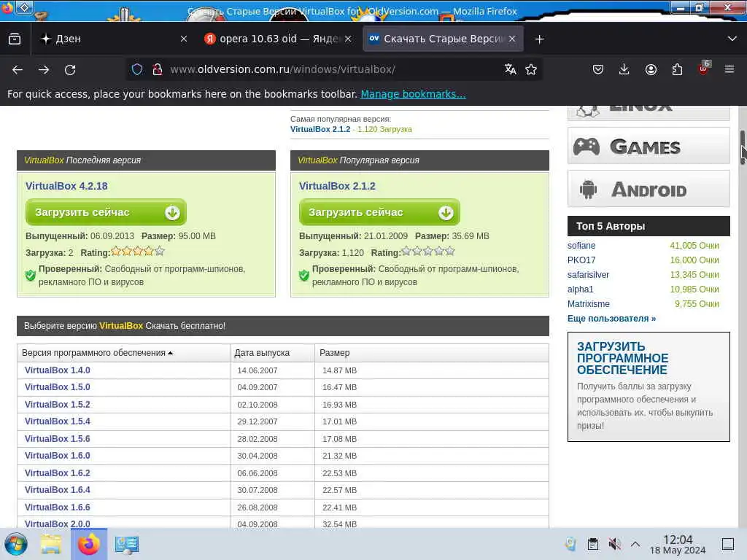Open the clock showing 12:04 18 May 2024
747x560 pixels.
678,544
